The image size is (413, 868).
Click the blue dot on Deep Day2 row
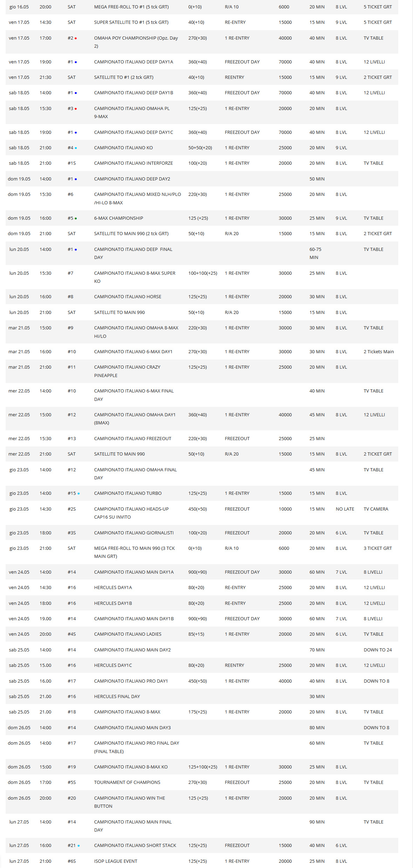(76, 179)
